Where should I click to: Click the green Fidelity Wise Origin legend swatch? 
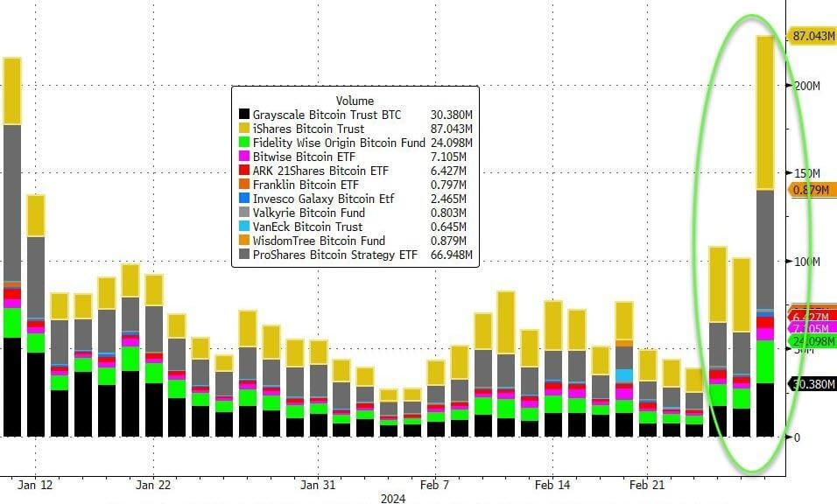point(244,143)
